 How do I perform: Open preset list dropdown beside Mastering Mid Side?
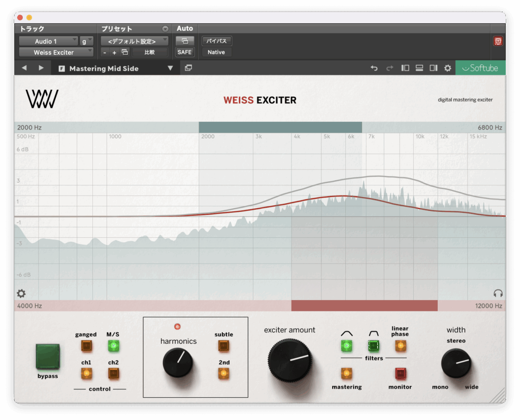(x=170, y=68)
